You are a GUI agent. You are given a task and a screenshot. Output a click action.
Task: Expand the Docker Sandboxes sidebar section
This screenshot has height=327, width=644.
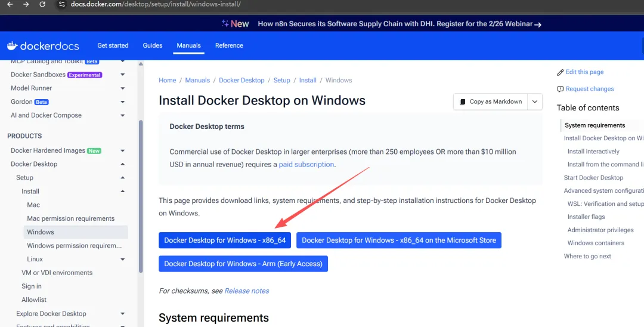point(122,75)
